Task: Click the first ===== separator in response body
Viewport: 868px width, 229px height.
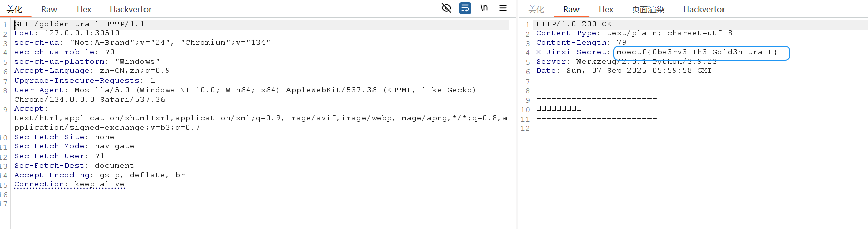Action: click(597, 100)
